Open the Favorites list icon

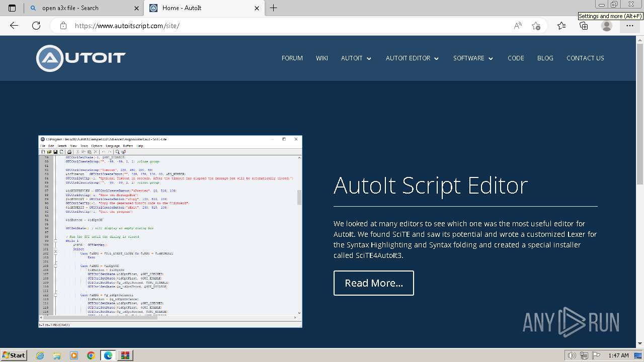561,26
